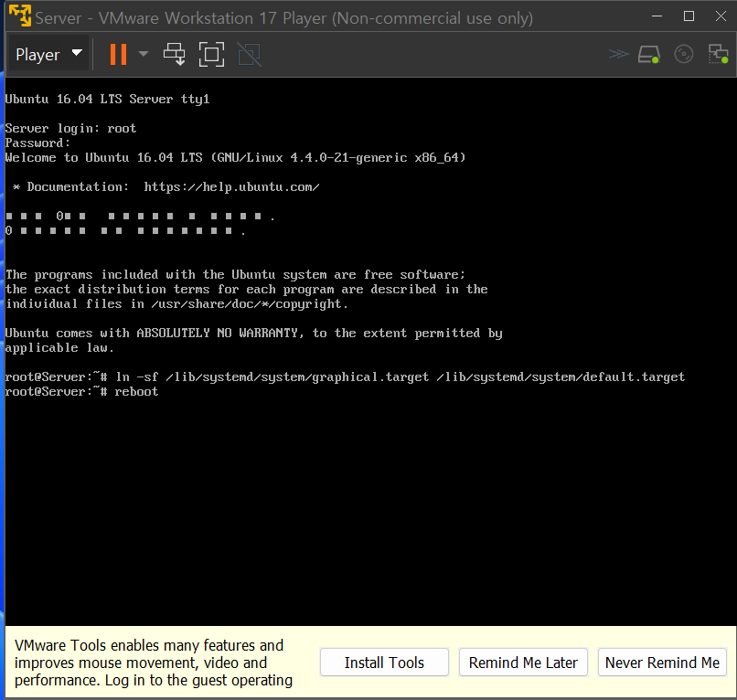The width and height of the screenshot is (737, 700).
Task: Maximize the VMware Player window
Action: pos(689,16)
